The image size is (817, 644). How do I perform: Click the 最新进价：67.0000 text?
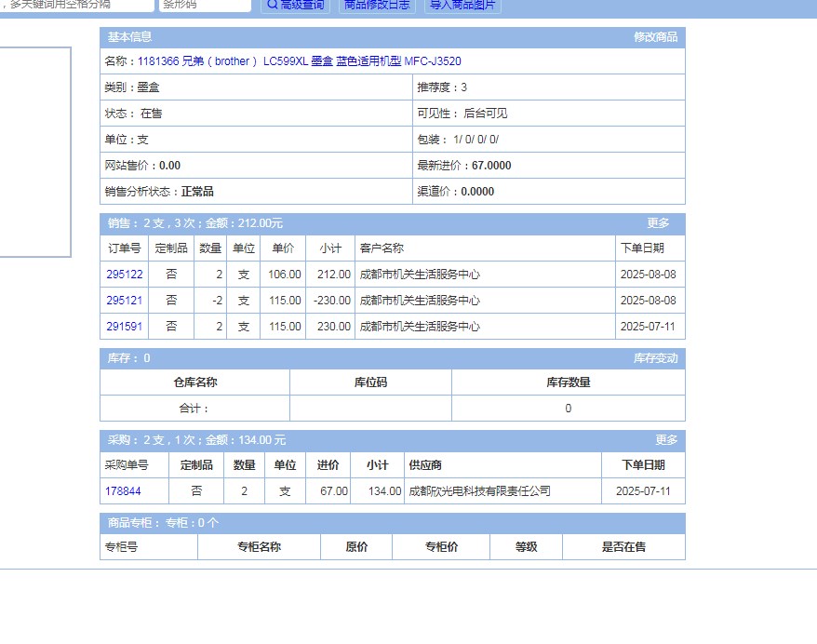click(464, 166)
